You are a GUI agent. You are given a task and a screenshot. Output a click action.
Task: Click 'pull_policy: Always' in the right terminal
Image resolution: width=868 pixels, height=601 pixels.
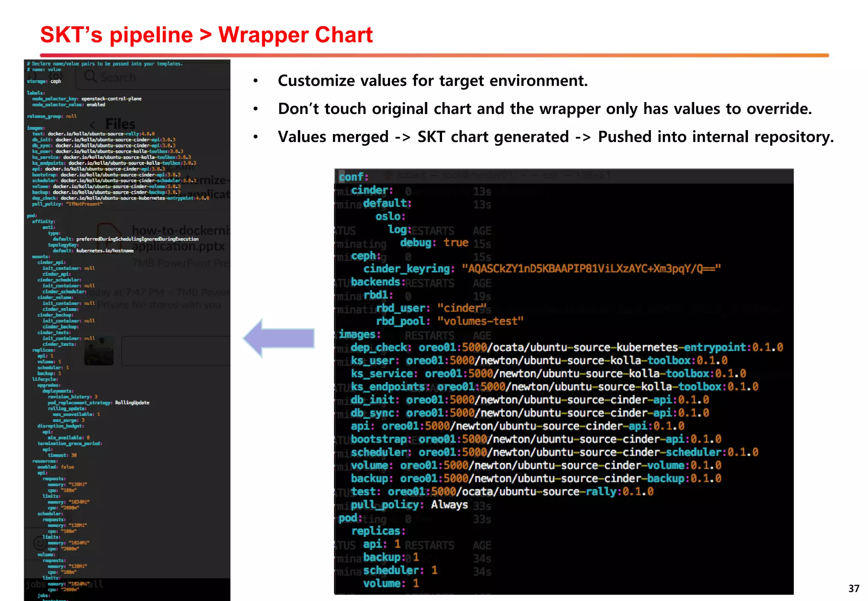pos(409,505)
